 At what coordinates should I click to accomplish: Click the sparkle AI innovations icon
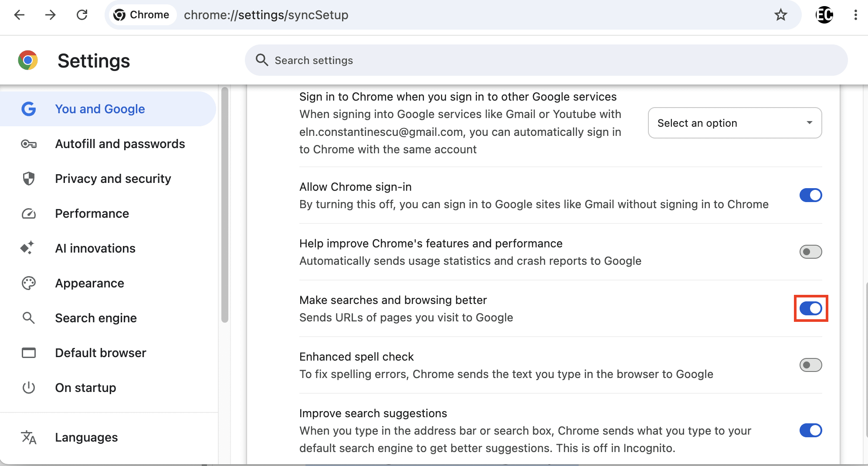pos(27,248)
